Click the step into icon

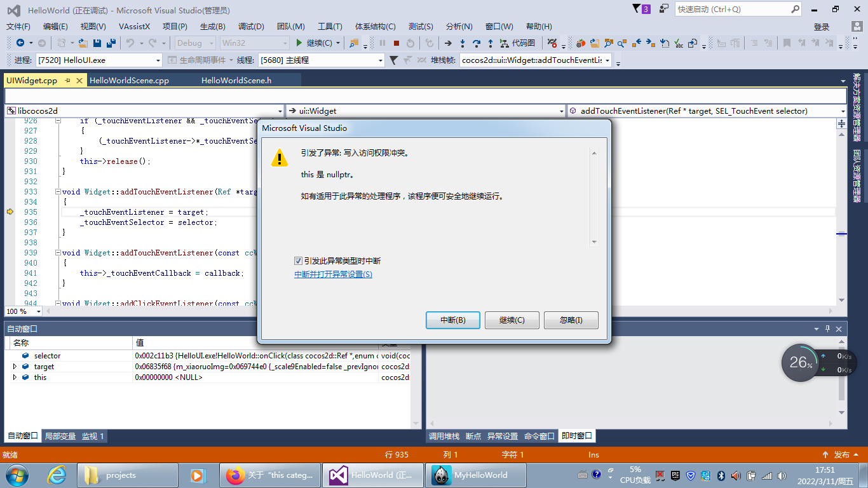(x=462, y=43)
